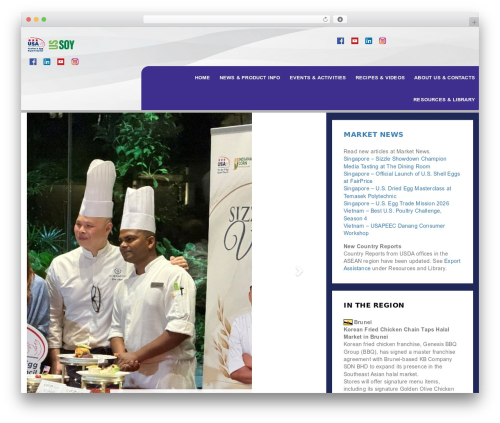Open Instagram icon below the logos

pos(75,62)
